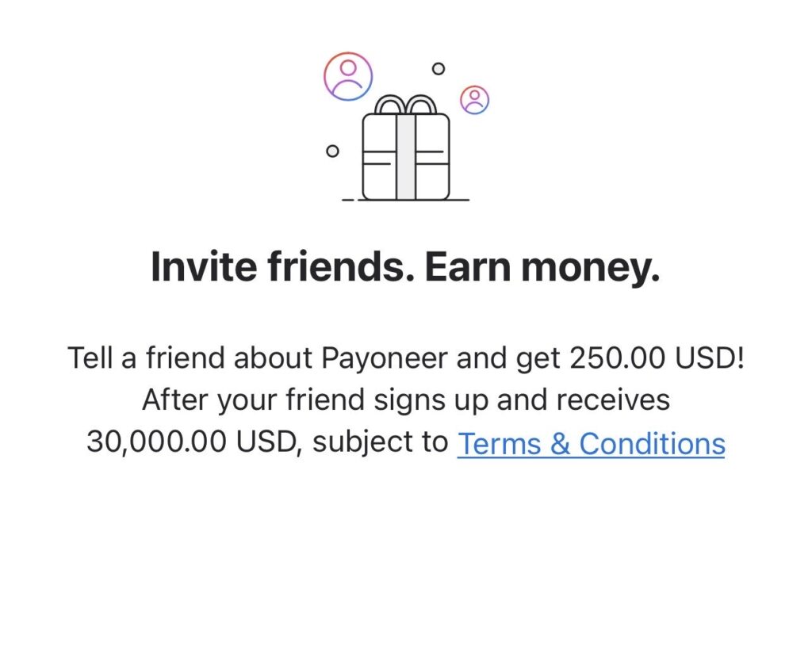Click the ground line under gift box
Image resolution: width=812 pixels, height=654 pixels.
405,200
